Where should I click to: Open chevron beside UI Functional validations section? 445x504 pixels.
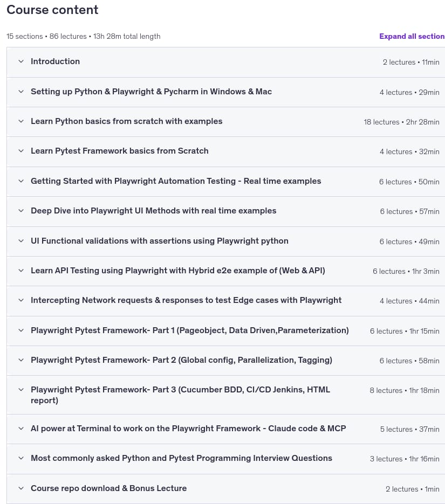(21, 241)
